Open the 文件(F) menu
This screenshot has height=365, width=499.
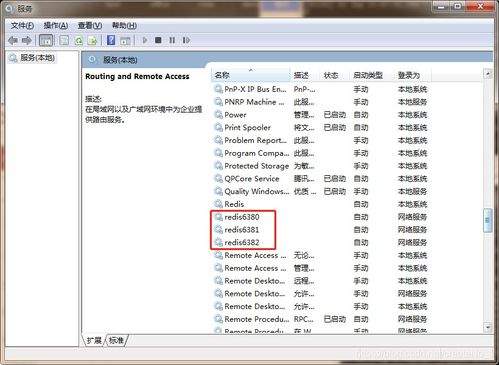coord(22,25)
